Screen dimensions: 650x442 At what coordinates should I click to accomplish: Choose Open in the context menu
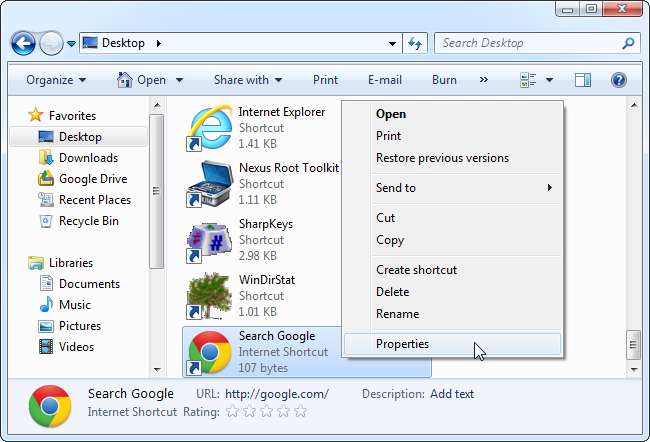click(452, 114)
